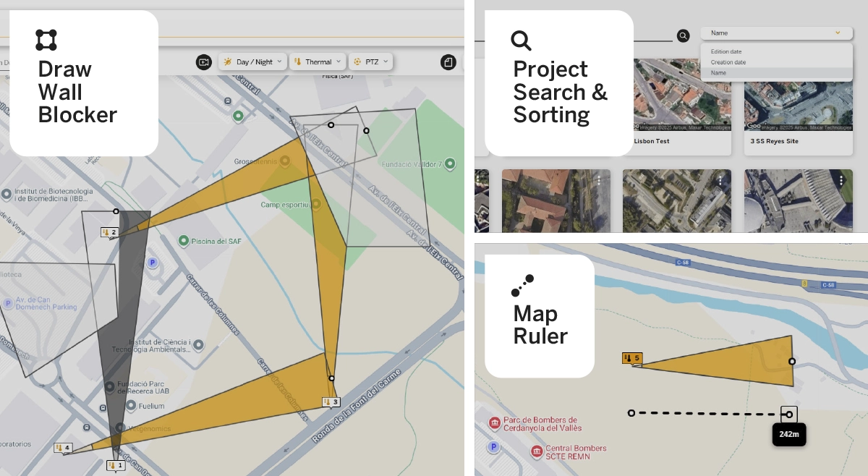The width and height of the screenshot is (868, 476).
Task: Open the Lisbon Test project card
Action: [x=652, y=141]
